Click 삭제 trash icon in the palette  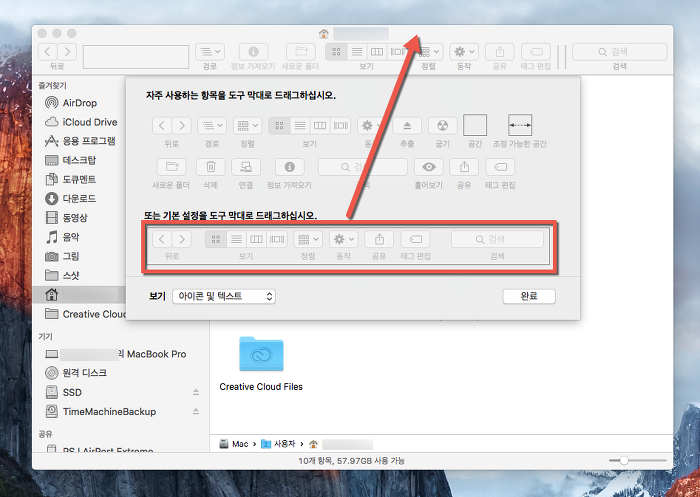211,167
